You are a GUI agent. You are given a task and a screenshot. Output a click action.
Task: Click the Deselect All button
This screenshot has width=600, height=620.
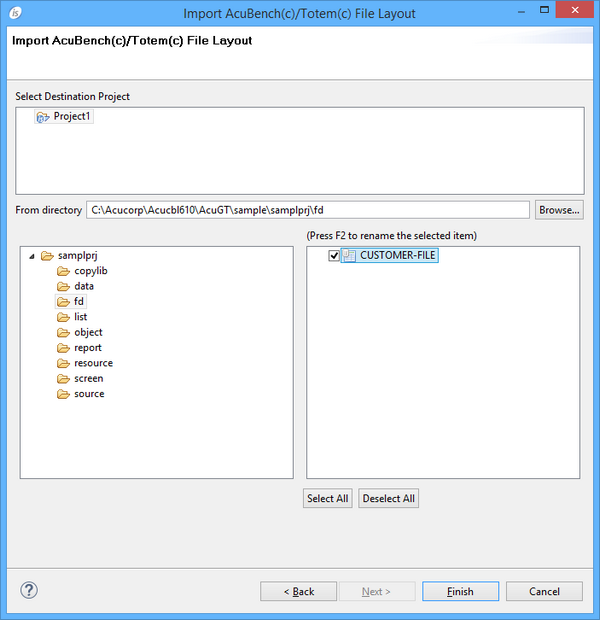(x=389, y=499)
